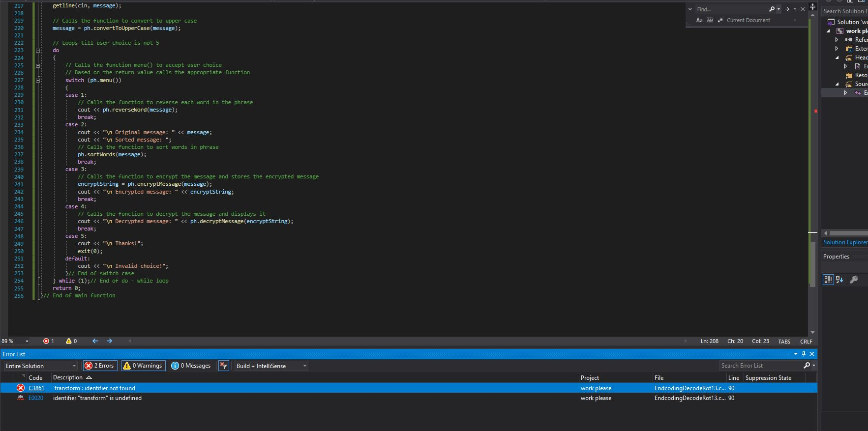Click the error count indicator in editor status
Viewport: 868px width, 431px height.
pyautogui.click(x=49, y=341)
